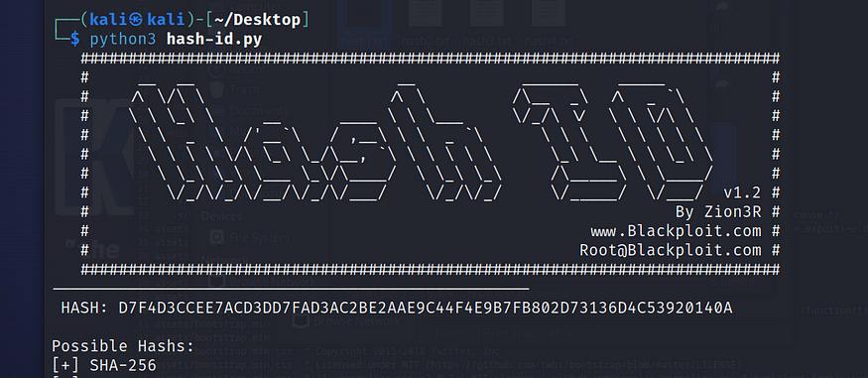Screen dimensions: 868x378
Task: Click the Root@Blackploit.com text in banner
Action: click(670, 250)
